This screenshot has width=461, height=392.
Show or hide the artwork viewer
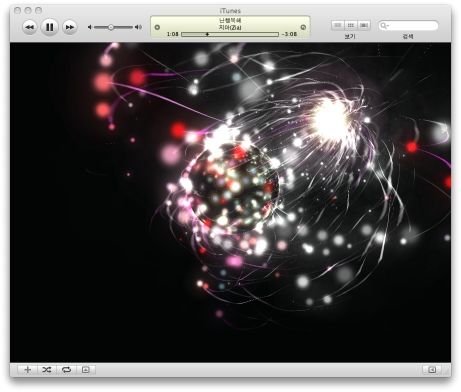(86, 370)
